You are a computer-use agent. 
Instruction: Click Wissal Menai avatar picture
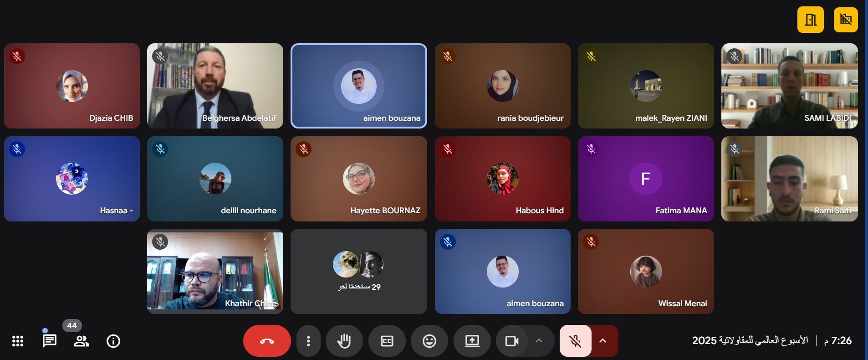coord(646,272)
